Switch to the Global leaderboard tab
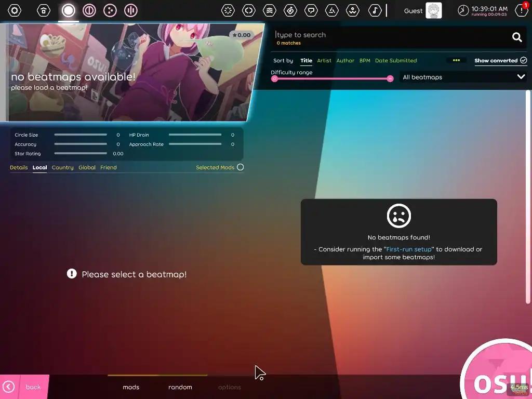Viewport: 532px width, 399px height. pos(87,167)
